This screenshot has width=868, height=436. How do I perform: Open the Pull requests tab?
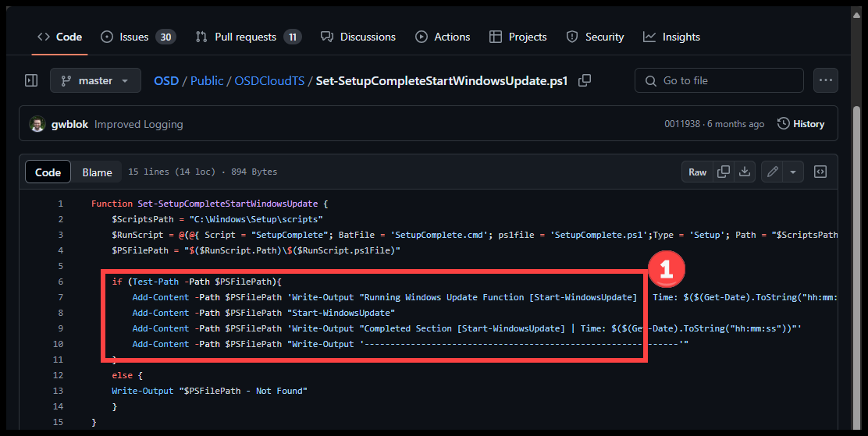pos(247,37)
